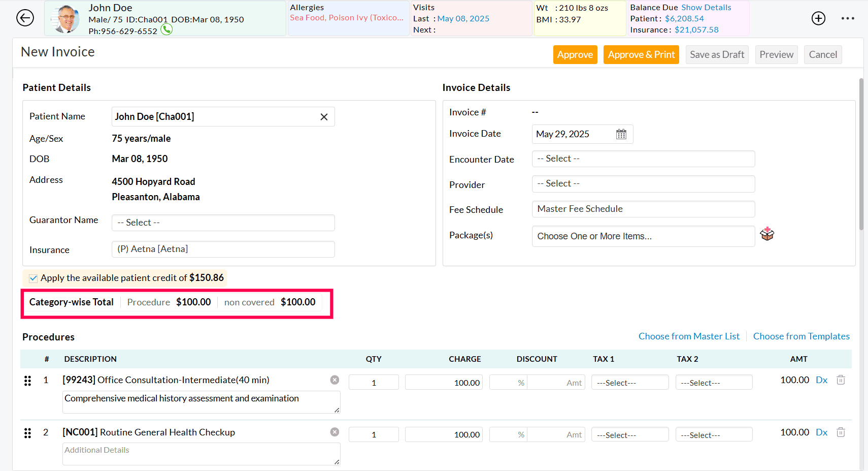Click the back arrow navigation icon
868x471 pixels.
25,18
